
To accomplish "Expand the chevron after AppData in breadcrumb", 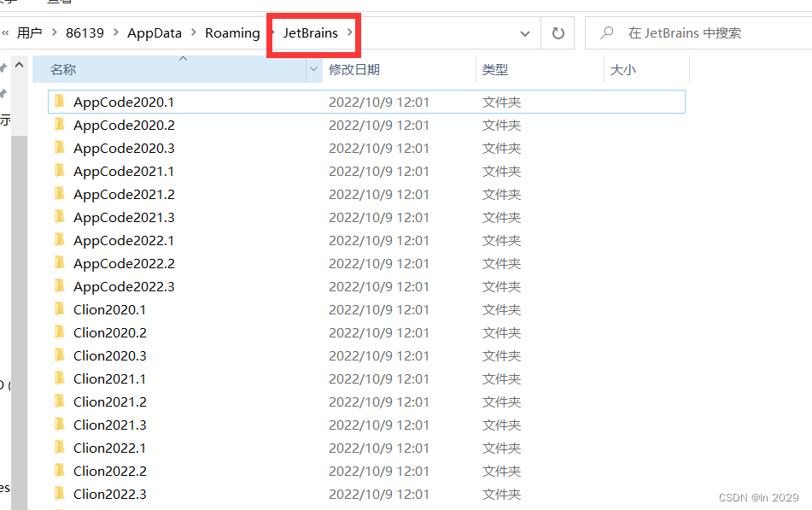I will pos(194,32).
